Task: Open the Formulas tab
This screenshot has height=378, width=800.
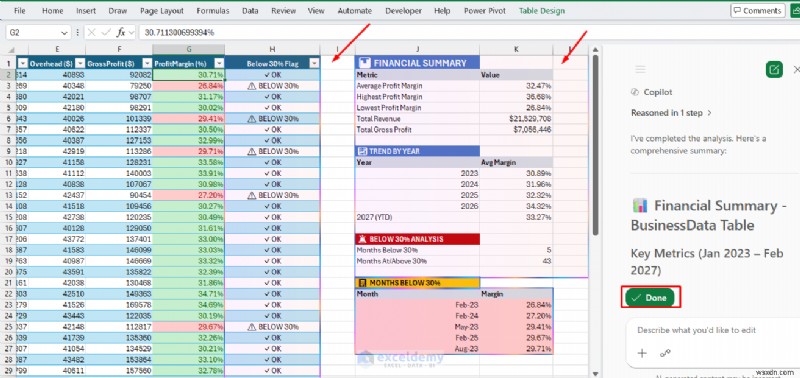Action: point(213,11)
